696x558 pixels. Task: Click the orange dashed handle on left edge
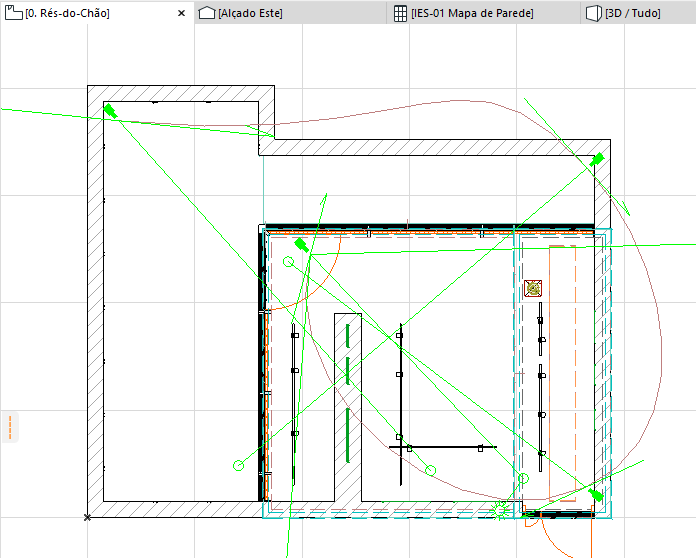tap(10, 427)
